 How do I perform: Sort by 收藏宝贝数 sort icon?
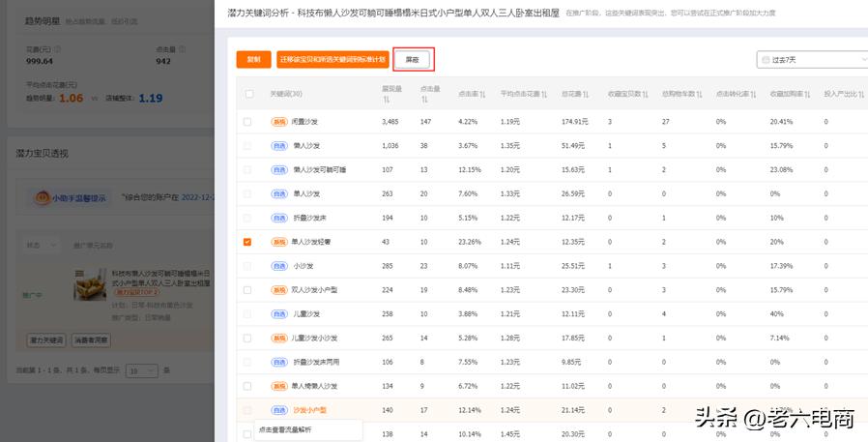click(646, 94)
